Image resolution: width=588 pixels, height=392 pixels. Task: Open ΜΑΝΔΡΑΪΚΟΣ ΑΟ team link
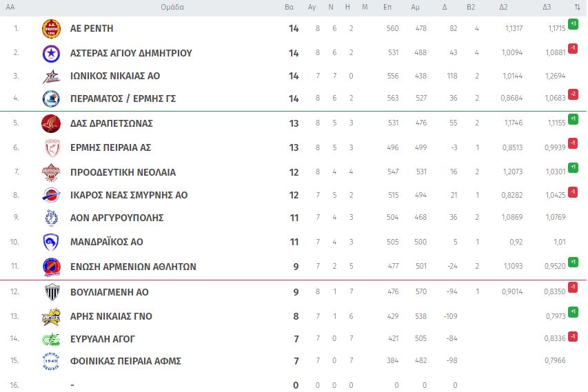point(107,242)
